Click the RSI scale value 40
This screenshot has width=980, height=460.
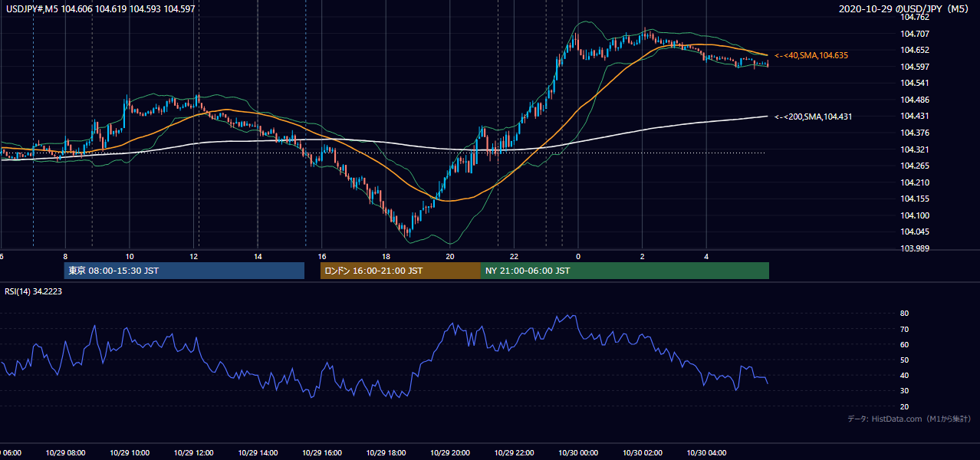pyautogui.click(x=904, y=376)
